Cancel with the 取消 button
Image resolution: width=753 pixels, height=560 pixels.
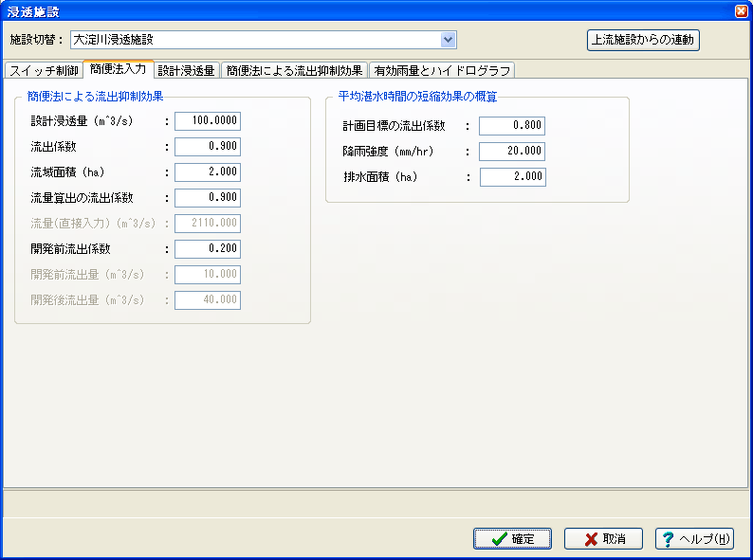click(x=603, y=539)
